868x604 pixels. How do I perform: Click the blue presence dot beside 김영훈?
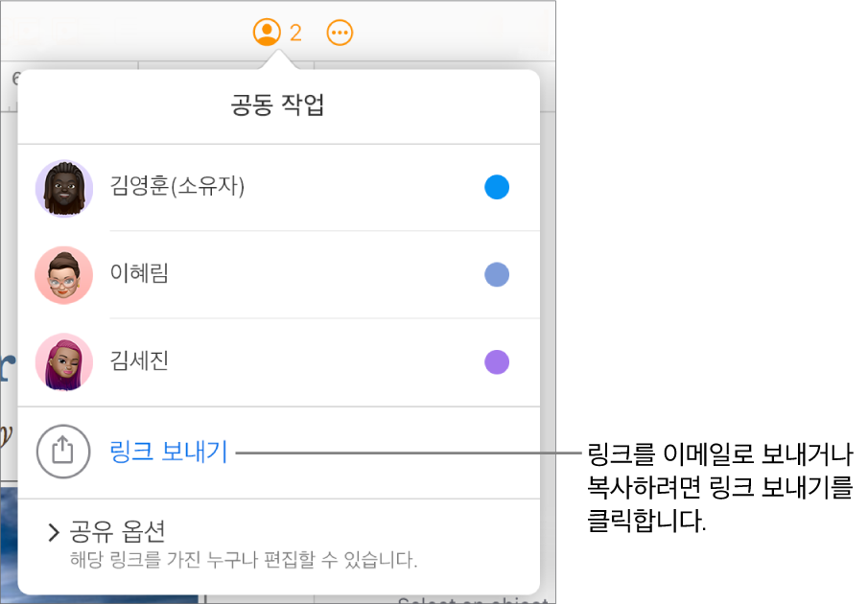pos(497,187)
